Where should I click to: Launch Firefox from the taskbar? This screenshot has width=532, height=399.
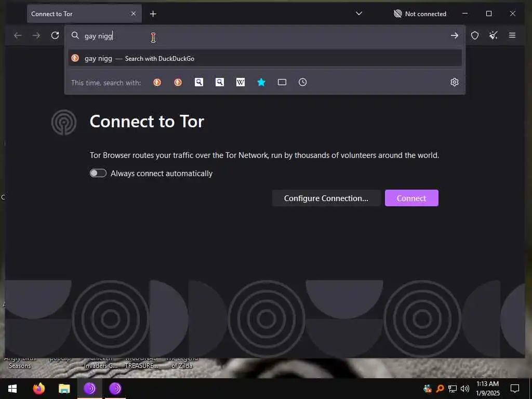point(39,389)
